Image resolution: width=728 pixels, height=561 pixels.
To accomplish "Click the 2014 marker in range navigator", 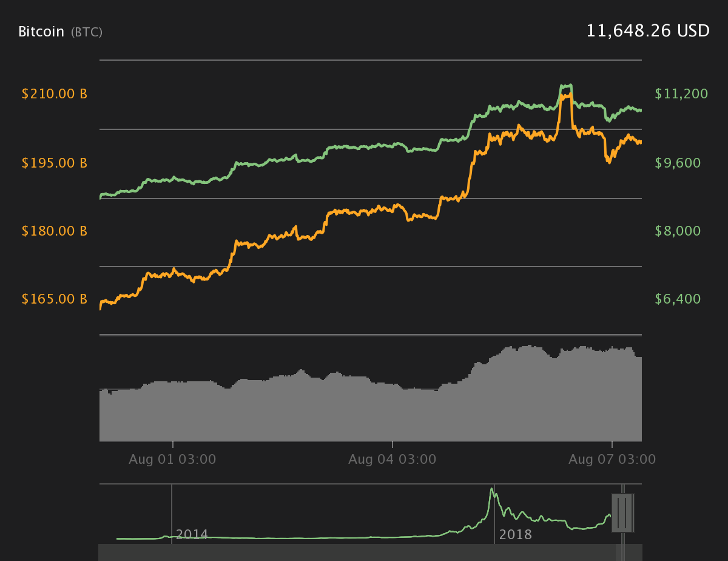I will click(192, 535).
